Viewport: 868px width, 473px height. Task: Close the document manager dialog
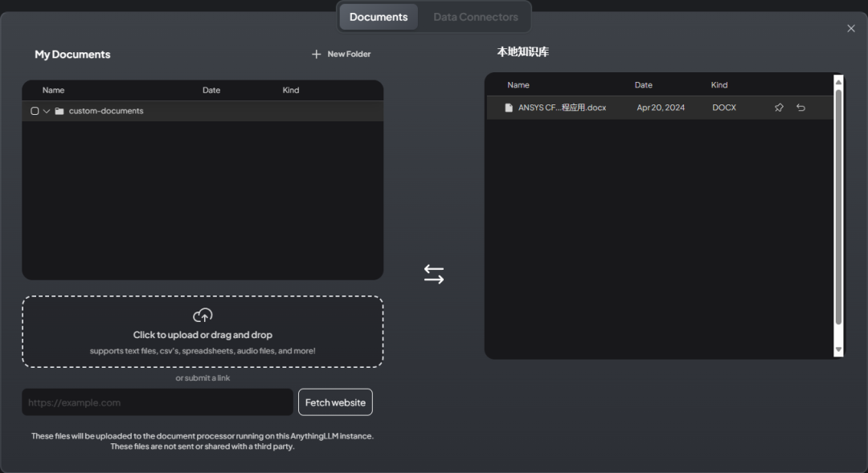[x=851, y=29]
